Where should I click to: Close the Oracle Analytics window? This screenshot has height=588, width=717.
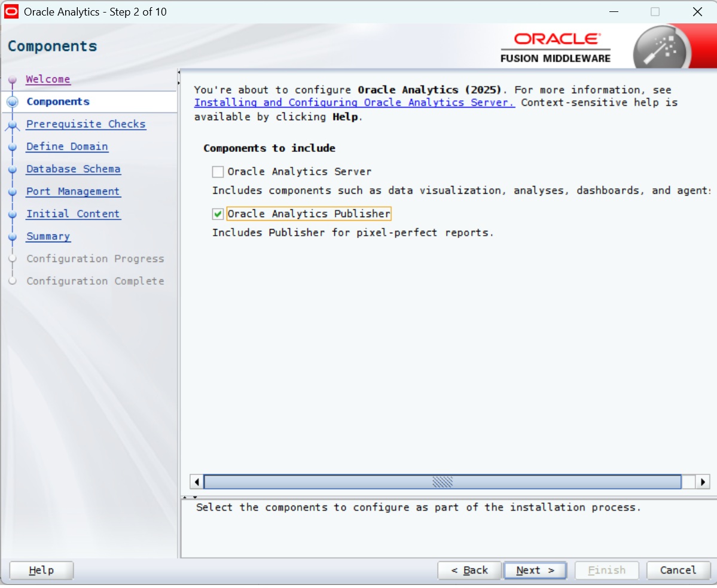(697, 12)
